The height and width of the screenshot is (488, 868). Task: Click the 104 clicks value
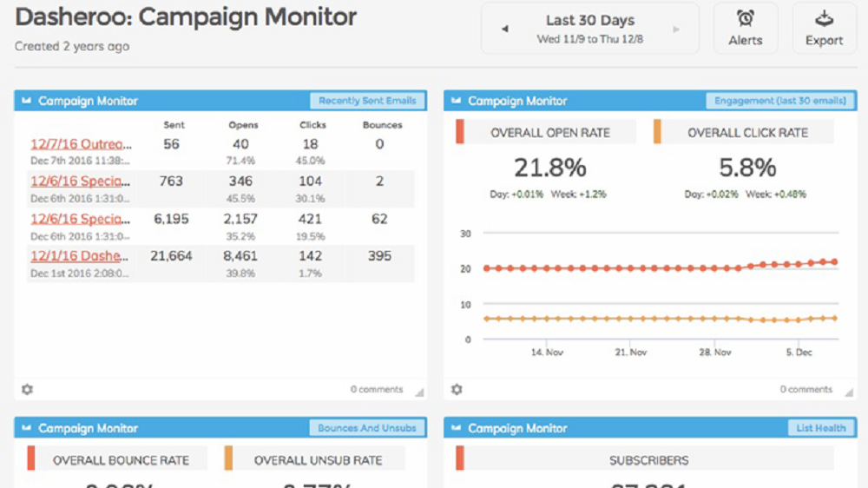pos(310,181)
